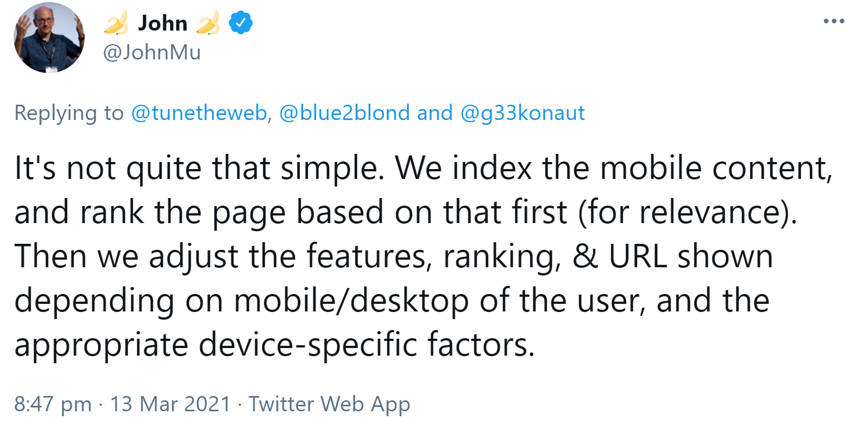Click the display name John

162,22
